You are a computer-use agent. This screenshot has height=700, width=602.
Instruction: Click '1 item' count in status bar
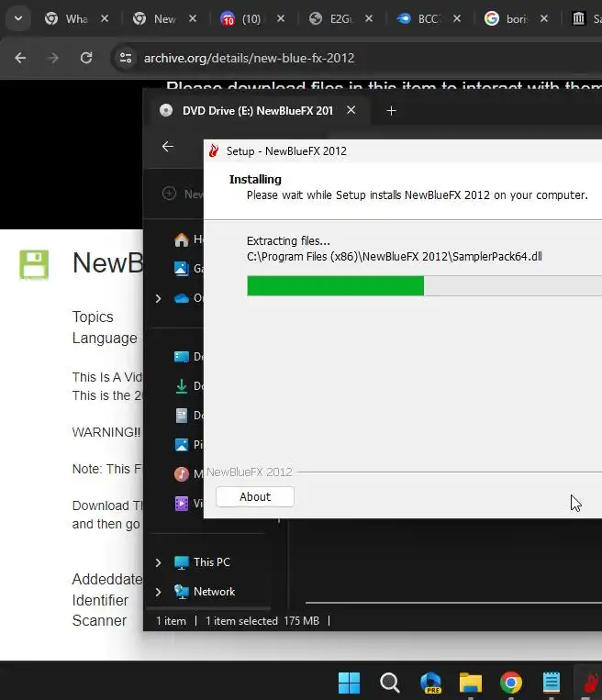pyautogui.click(x=171, y=621)
